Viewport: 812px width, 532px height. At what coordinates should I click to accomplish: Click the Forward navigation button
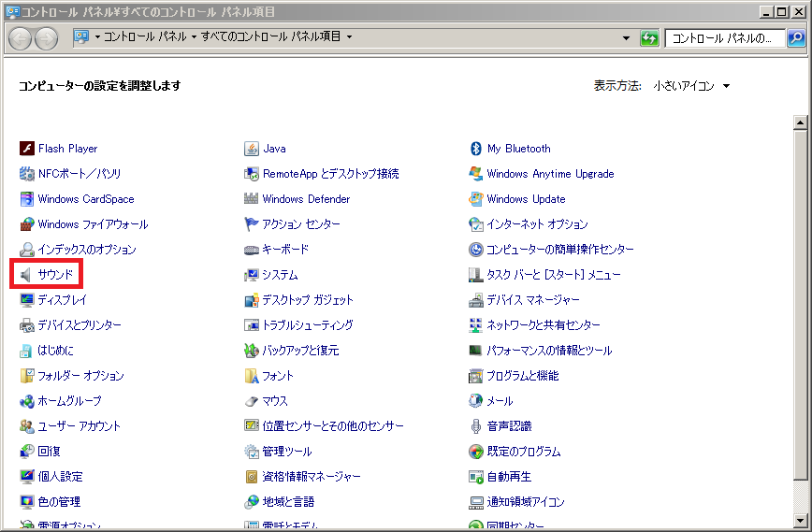47,38
